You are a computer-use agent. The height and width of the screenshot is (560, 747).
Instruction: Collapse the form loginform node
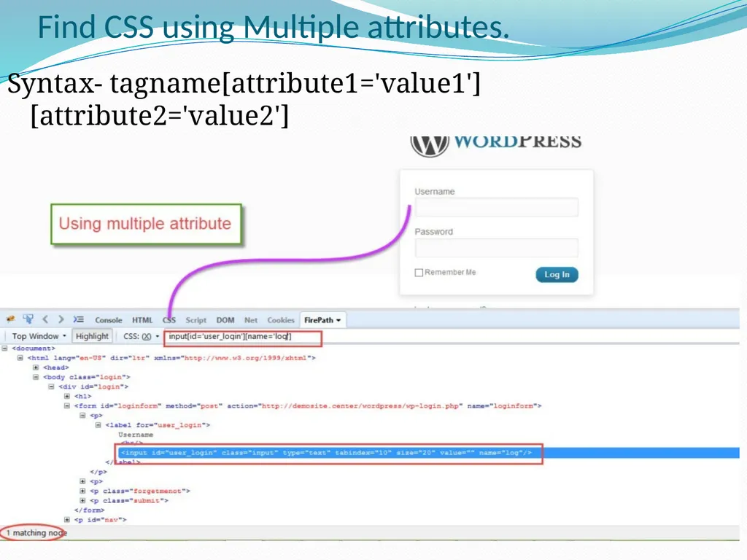[x=67, y=405]
